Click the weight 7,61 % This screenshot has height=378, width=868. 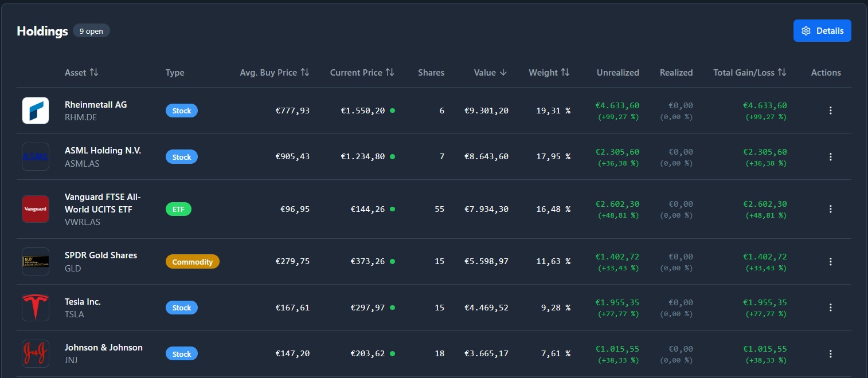(x=556, y=353)
